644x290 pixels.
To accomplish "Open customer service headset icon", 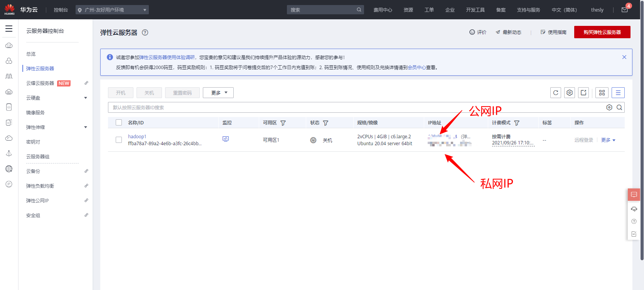I will (634, 209).
